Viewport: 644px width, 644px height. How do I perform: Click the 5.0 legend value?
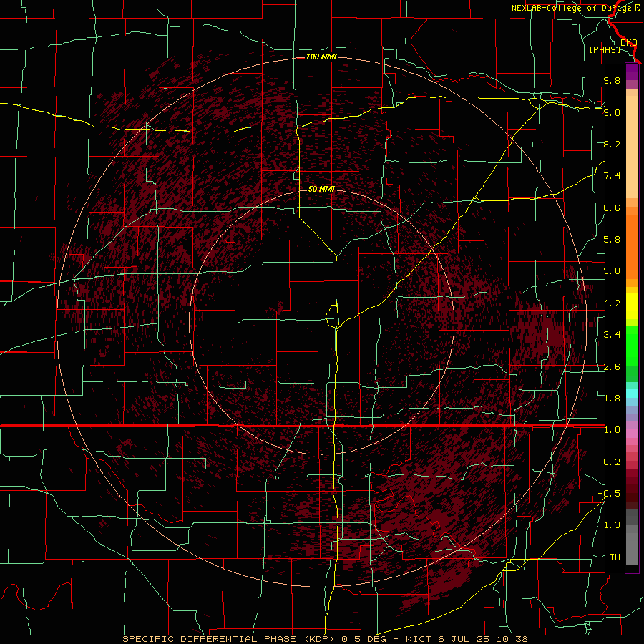click(612, 271)
